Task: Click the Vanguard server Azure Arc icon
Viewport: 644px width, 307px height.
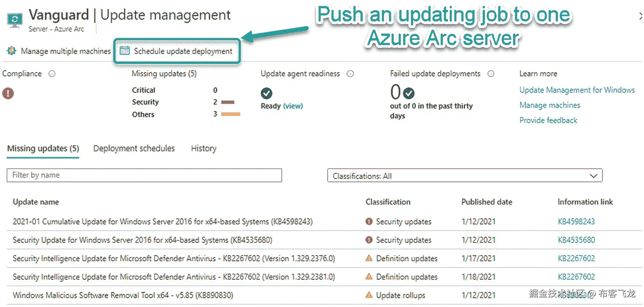Action: [x=15, y=19]
